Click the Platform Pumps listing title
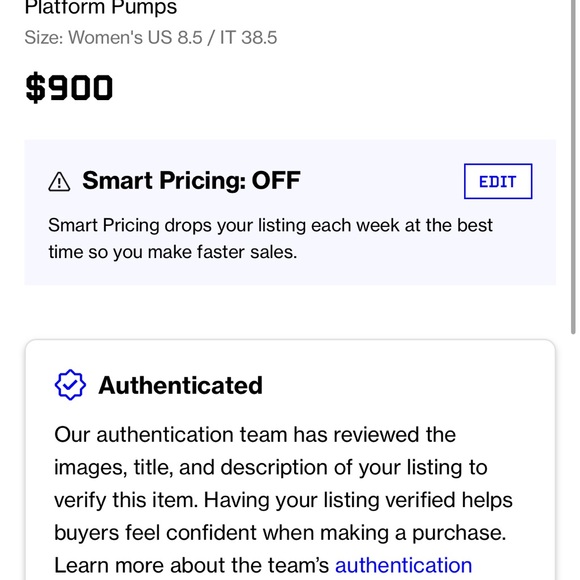The image size is (580, 580). pos(101,7)
